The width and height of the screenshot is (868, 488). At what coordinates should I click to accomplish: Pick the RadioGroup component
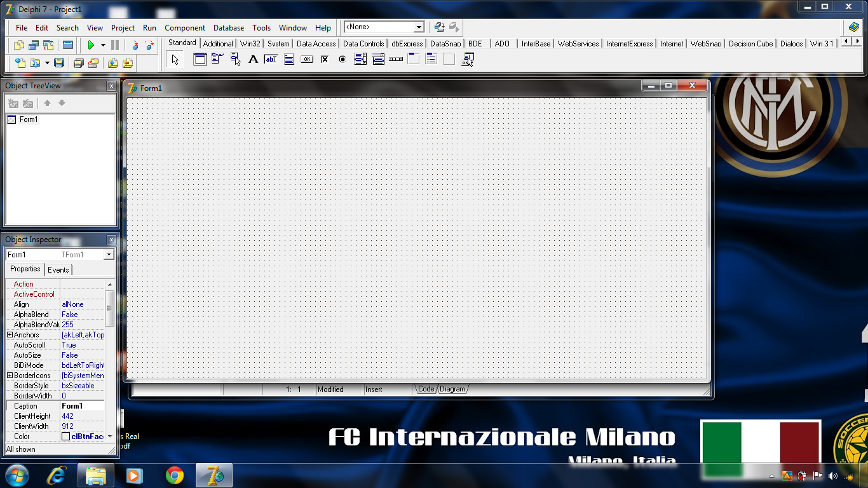click(431, 59)
